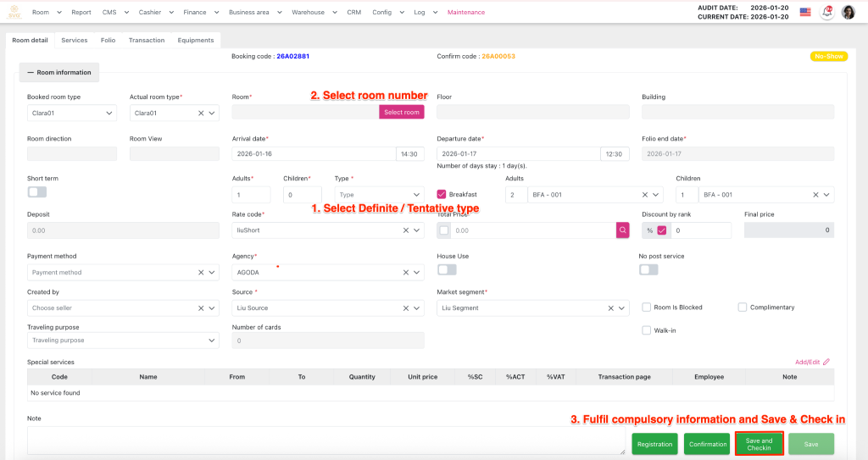Click the notification bell icon
This screenshot has width=868, height=460.
(826, 12)
